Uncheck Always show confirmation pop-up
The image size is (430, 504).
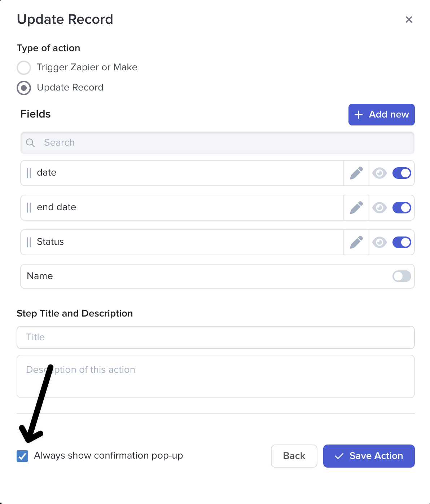tap(22, 456)
